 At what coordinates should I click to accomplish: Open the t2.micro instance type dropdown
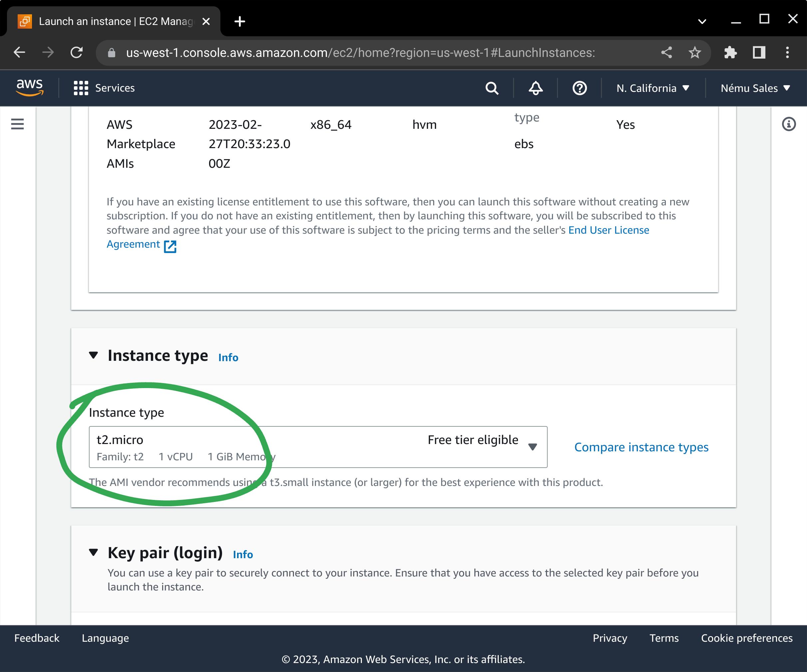[318, 447]
